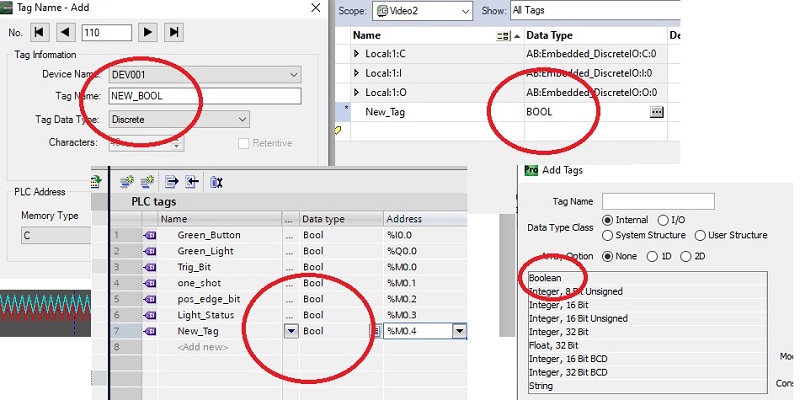Advance to the next tag number
Image resolution: width=800 pixels, height=400 pixels.
150,33
